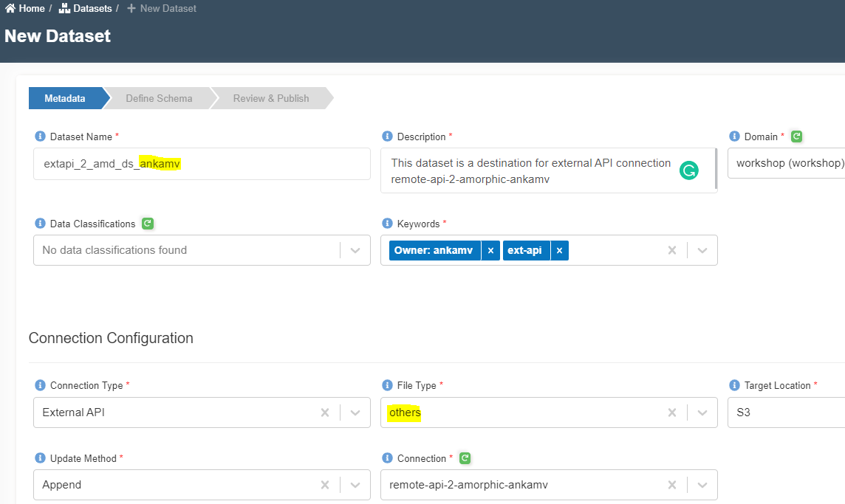Image resolution: width=845 pixels, height=504 pixels.
Task: Clear the Update Method value
Action: coord(325,485)
